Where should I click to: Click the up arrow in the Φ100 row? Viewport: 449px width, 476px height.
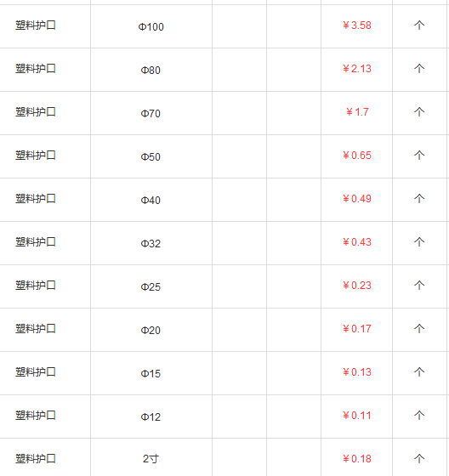(x=419, y=25)
